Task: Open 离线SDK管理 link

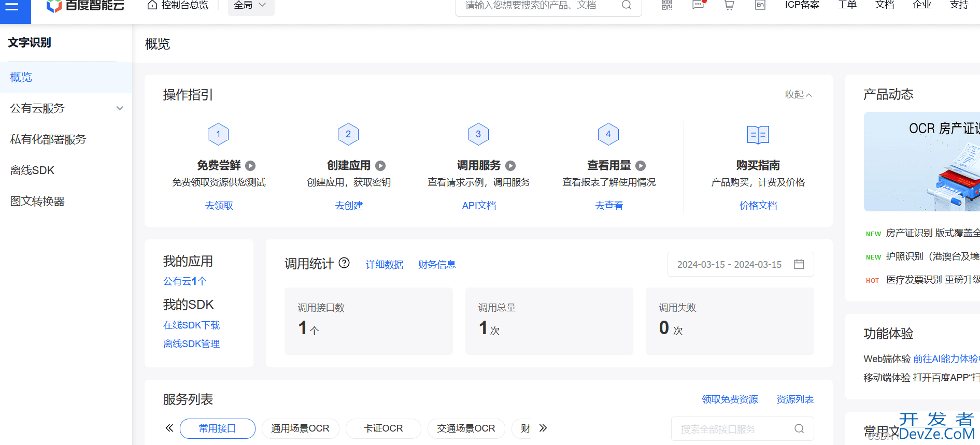Action: (192, 344)
